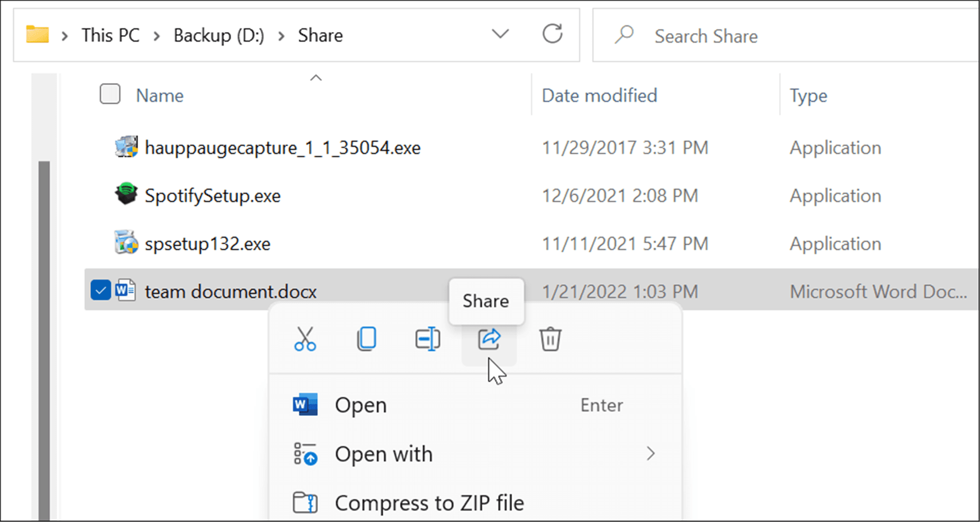Toggle selection of SpotifySetup.exe
The width and height of the screenshot is (980, 522).
point(213,195)
